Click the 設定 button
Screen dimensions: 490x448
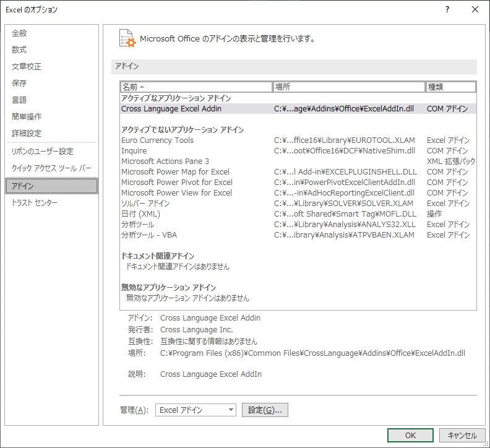(265, 410)
